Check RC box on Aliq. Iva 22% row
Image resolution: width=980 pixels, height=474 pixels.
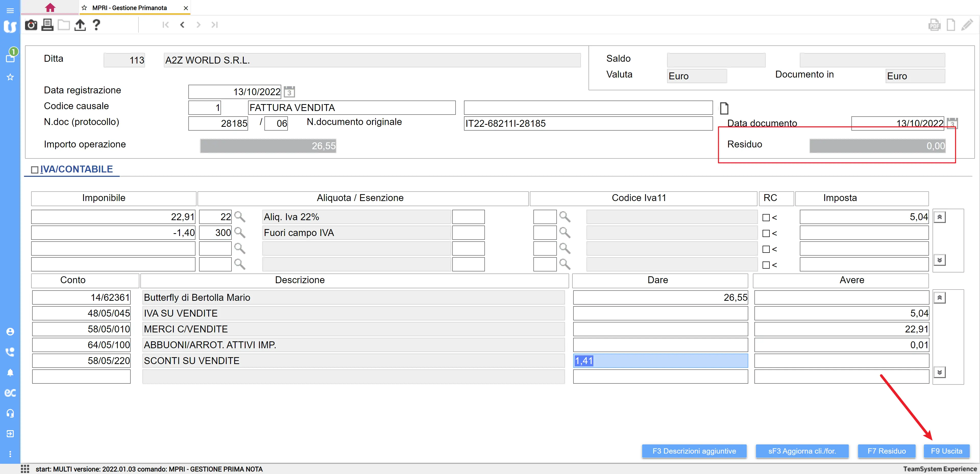coord(766,218)
